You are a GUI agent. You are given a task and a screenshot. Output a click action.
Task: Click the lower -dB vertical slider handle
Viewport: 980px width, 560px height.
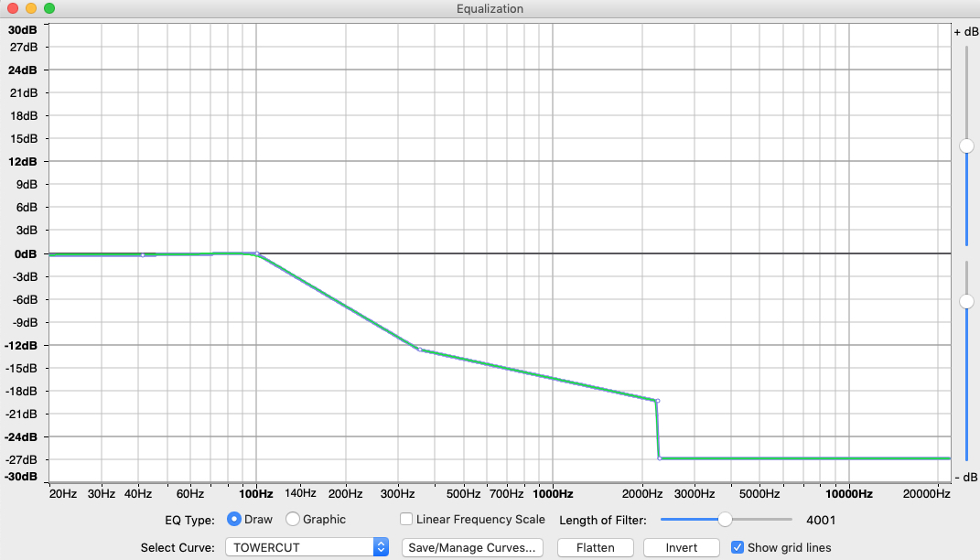pyautogui.click(x=967, y=301)
